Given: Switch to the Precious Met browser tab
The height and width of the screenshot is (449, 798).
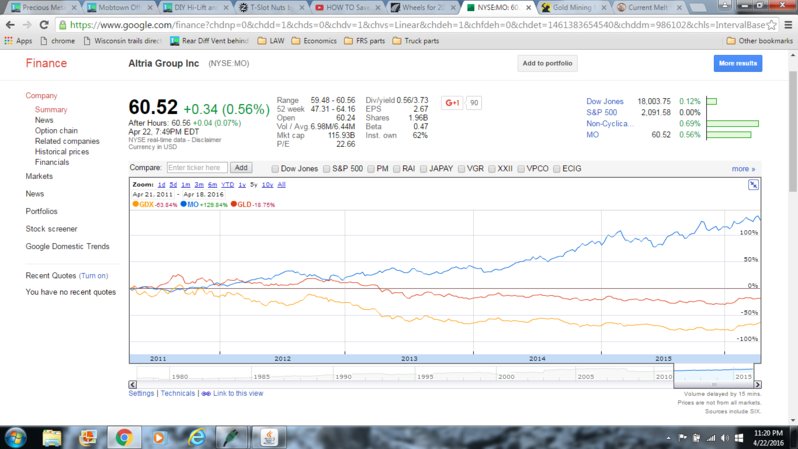Looking at the screenshot, I should [43, 8].
